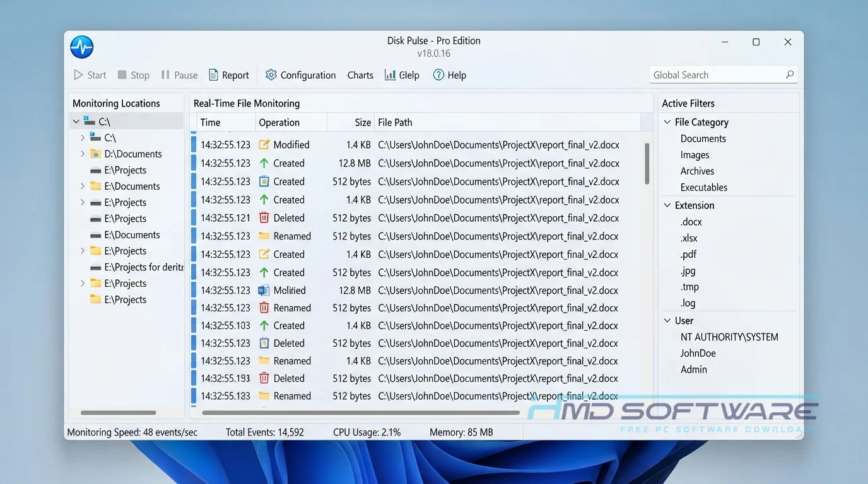Click the event list horizontal scrollbar
The image size is (868, 484).
click(x=360, y=413)
